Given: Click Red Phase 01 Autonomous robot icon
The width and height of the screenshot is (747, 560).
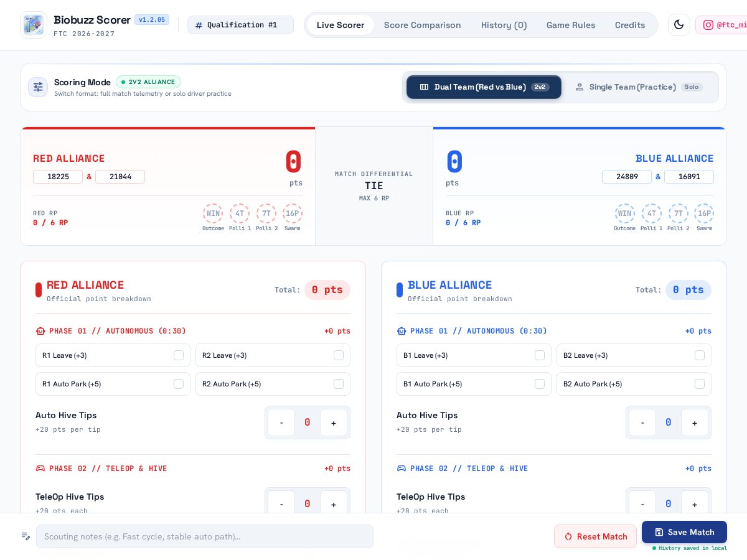Looking at the screenshot, I should [x=40, y=331].
